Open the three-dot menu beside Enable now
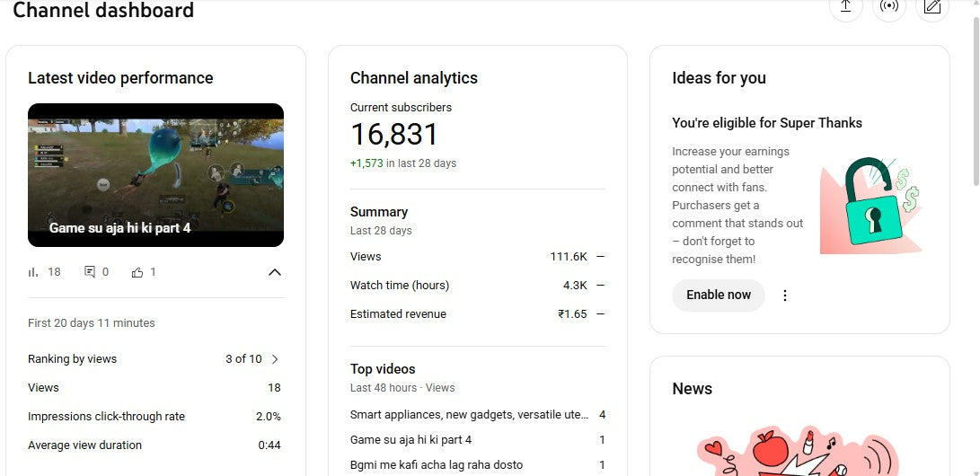 [785, 295]
